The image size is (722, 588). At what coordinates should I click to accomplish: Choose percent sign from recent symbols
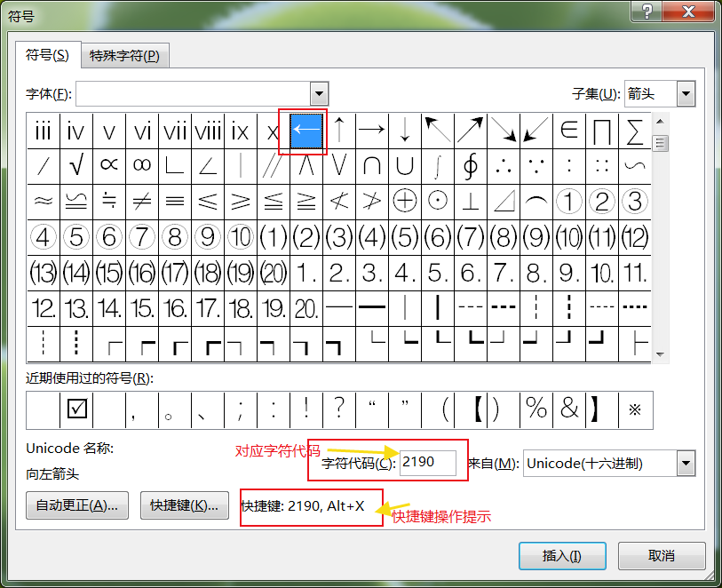click(536, 409)
